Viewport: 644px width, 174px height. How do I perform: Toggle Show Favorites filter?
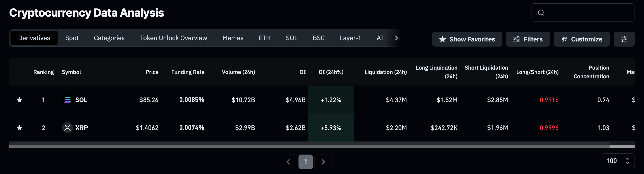pyautogui.click(x=467, y=39)
